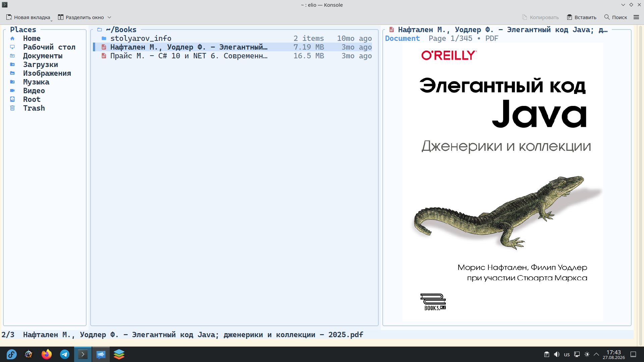Viewport: 644px width, 362px height.
Task: Click the 16.5 MB file size
Action: 309,56
